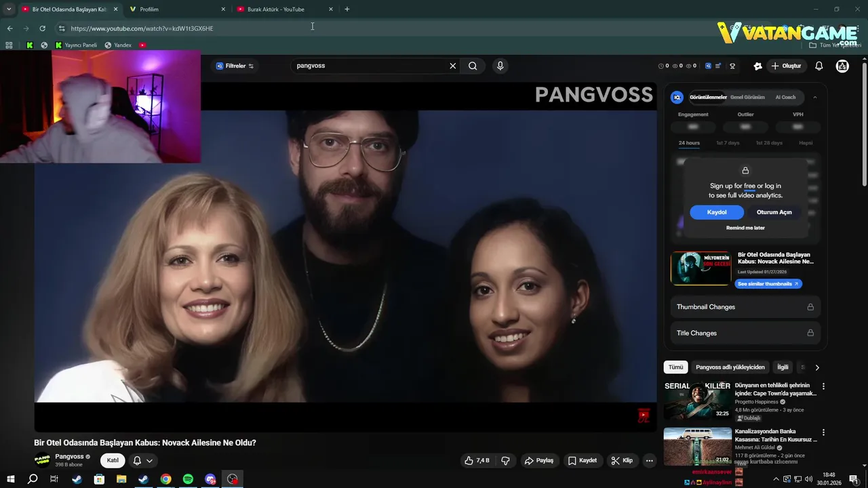Like the video with 7,4 B

pos(477,460)
